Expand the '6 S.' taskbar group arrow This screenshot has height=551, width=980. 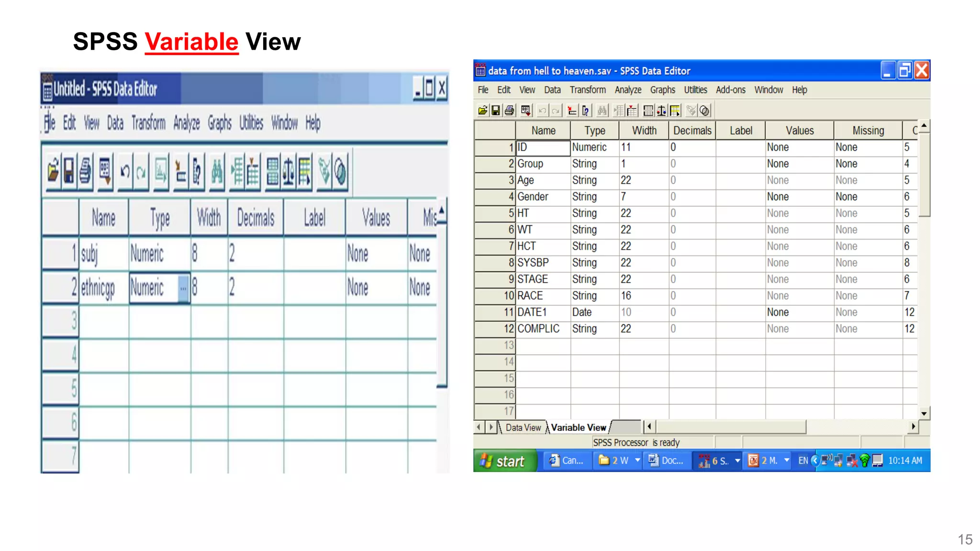click(737, 461)
